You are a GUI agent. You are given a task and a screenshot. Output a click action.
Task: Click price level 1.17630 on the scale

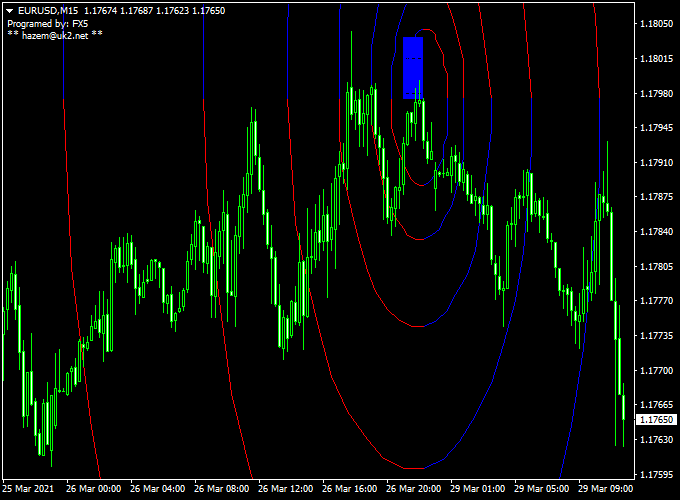click(x=657, y=440)
